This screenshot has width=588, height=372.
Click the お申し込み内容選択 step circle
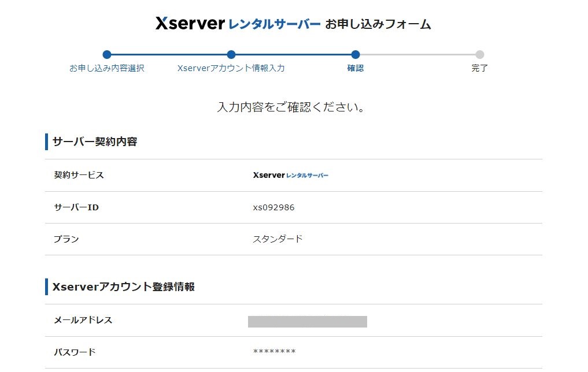[107, 55]
